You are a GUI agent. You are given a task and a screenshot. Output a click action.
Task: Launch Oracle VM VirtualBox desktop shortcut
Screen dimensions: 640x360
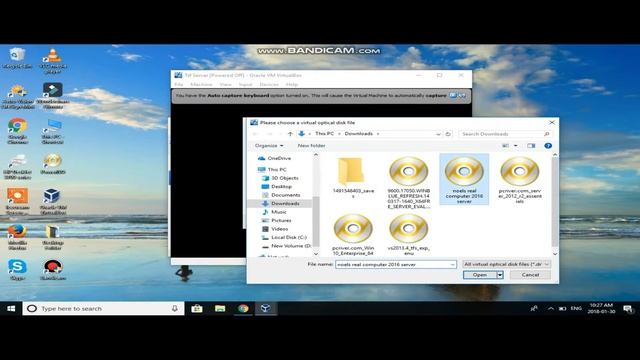pyautogui.click(x=53, y=201)
